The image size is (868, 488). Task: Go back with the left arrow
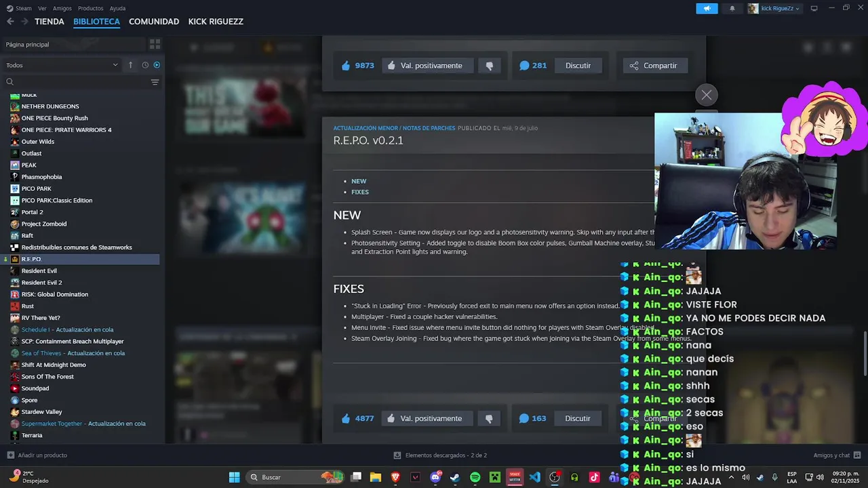pos(10,22)
